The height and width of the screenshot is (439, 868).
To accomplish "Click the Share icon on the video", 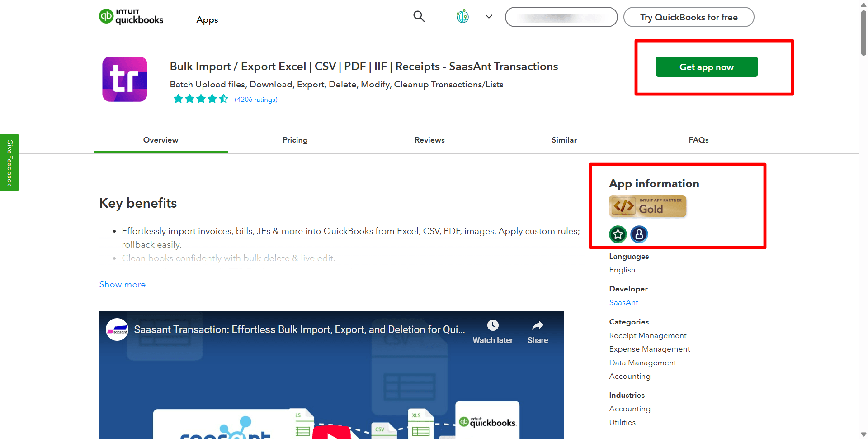I will [537, 325].
